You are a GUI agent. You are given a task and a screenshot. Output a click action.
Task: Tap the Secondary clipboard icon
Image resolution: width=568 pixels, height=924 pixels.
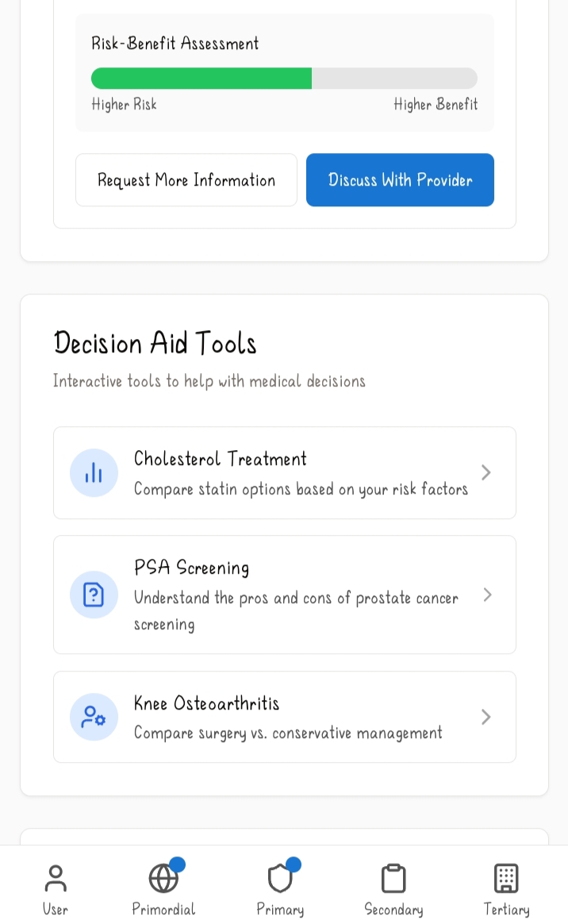(x=393, y=879)
